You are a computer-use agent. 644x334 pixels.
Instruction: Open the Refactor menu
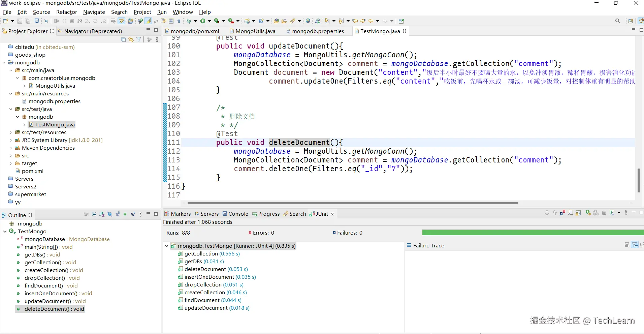pos(66,12)
